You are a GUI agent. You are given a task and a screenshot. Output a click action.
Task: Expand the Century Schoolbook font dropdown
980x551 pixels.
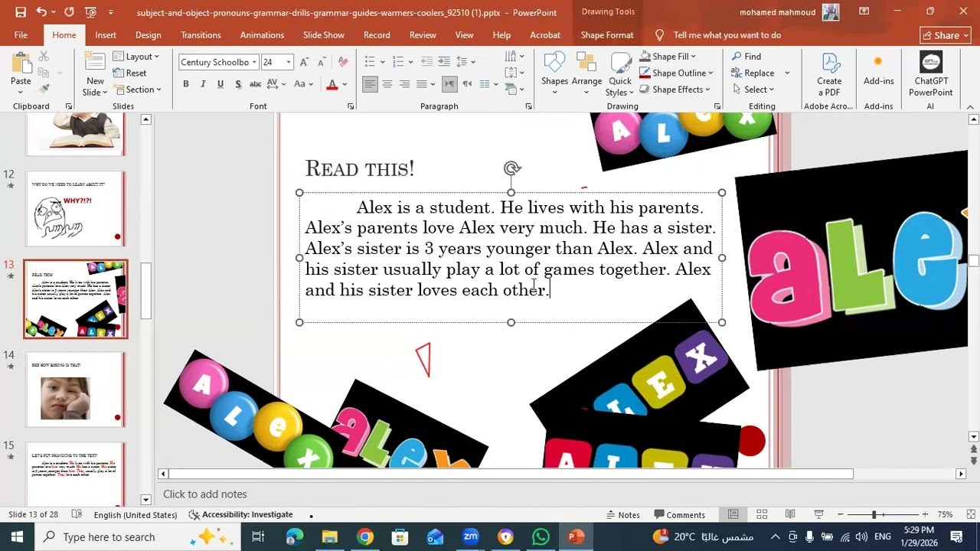pos(254,62)
